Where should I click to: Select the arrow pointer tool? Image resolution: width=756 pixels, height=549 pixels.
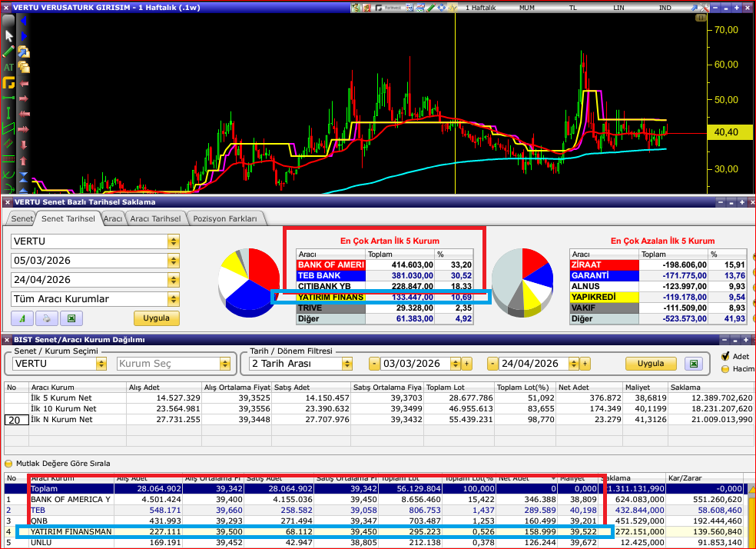click(8, 35)
